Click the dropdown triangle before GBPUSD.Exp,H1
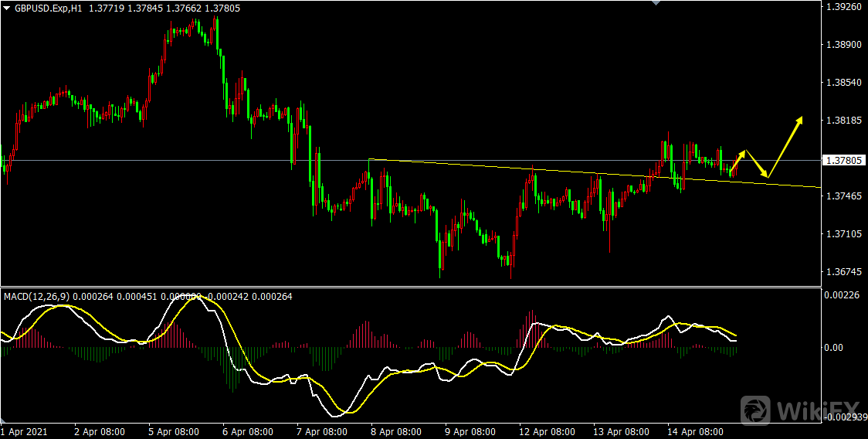Image resolution: width=868 pixels, height=439 pixels. 7,7
